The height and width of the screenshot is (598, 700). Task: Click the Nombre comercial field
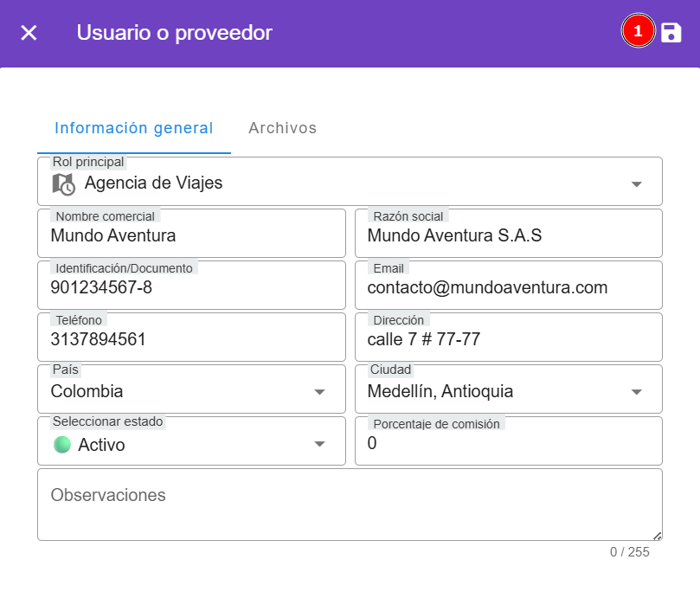click(191, 235)
